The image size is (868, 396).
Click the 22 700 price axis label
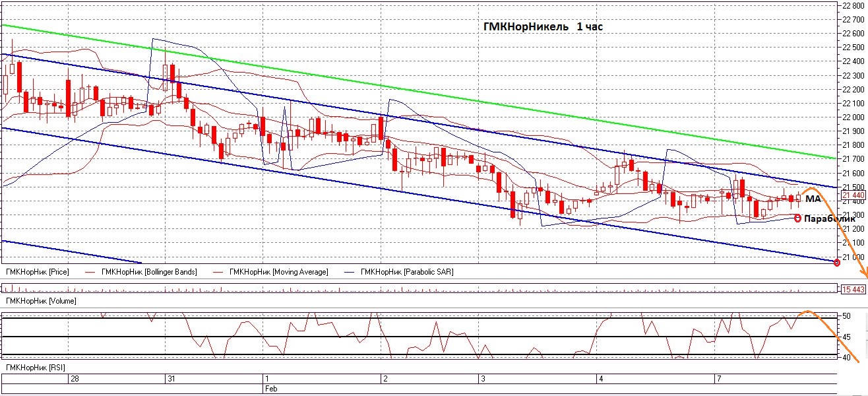[853, 19]
